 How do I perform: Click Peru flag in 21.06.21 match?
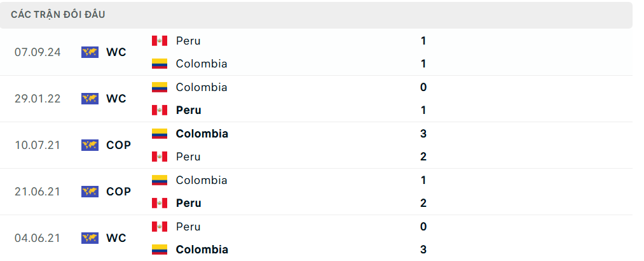160,203
